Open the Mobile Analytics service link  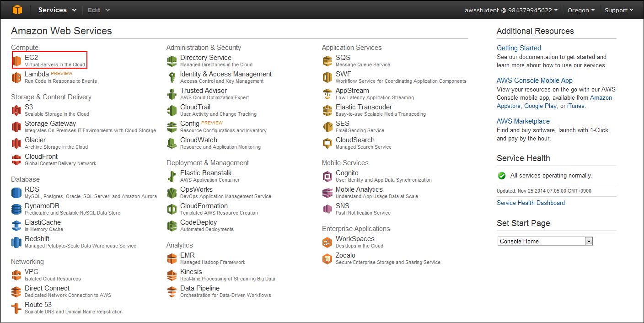click(359, 189)
